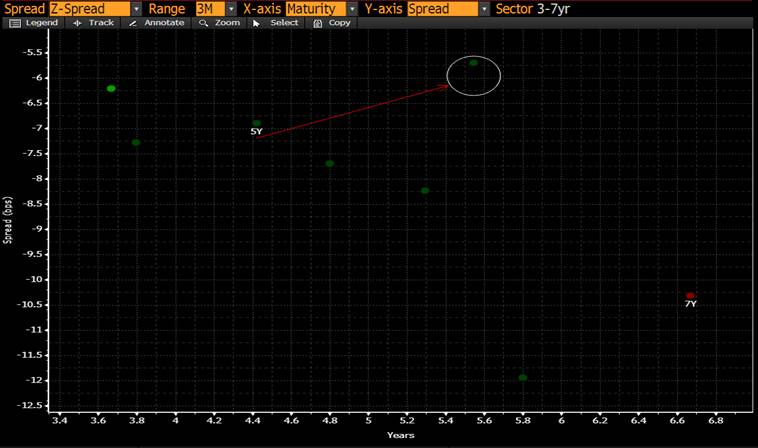Select the red 7Y bond point
This screenshot has width=758, height=448.
[690, 295]
